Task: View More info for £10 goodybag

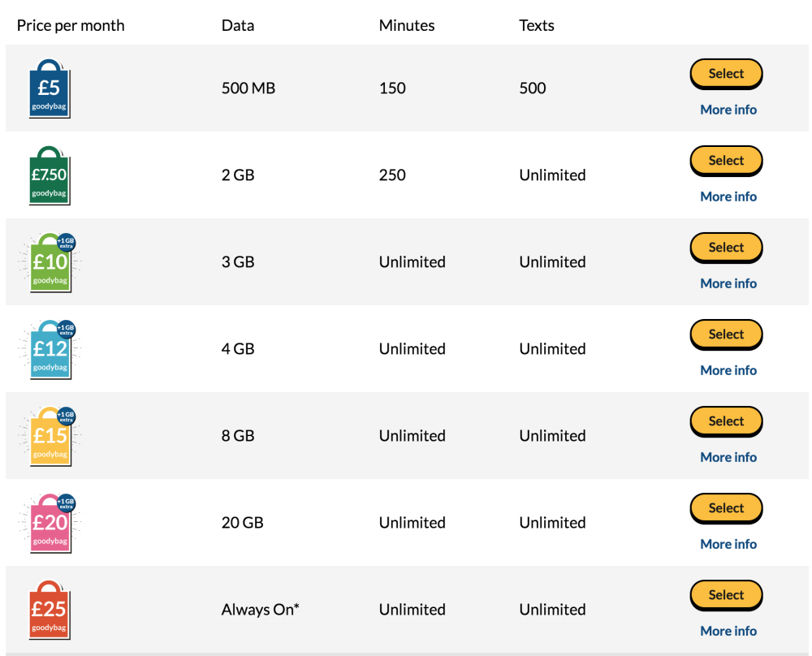Action: click(728, 283)
